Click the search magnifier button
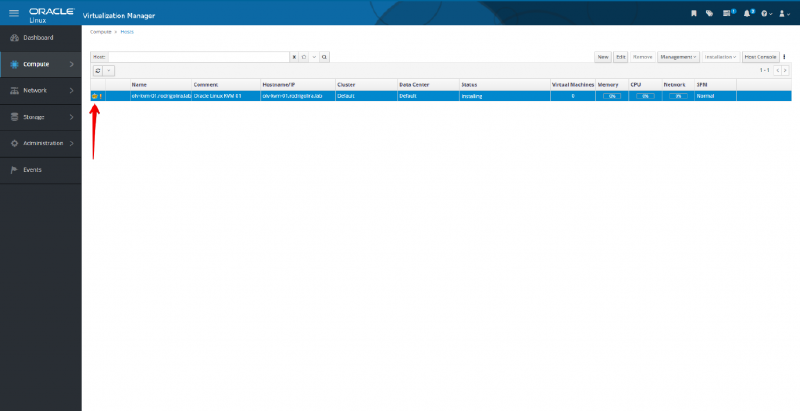 (325, 57)
